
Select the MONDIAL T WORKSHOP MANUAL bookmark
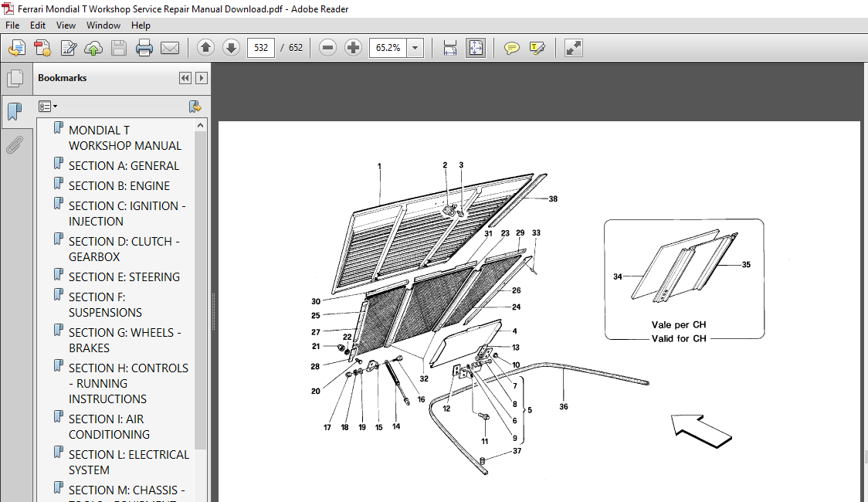tap(124, 137)
